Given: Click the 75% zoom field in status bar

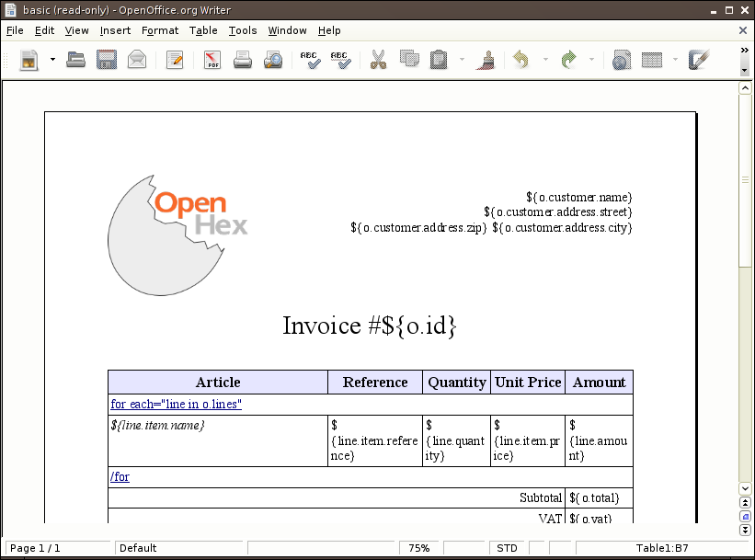Looking at the screenshot, I should pos(419,548).
